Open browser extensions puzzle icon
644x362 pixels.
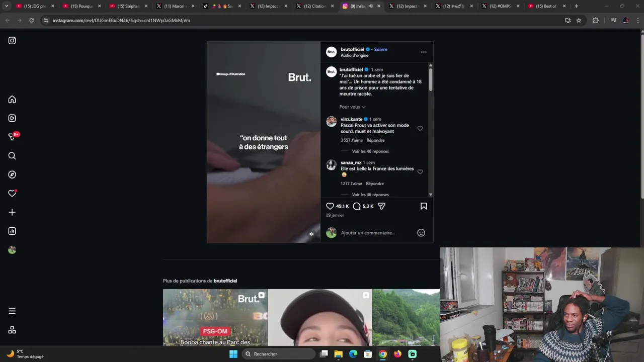click(596, 20)
